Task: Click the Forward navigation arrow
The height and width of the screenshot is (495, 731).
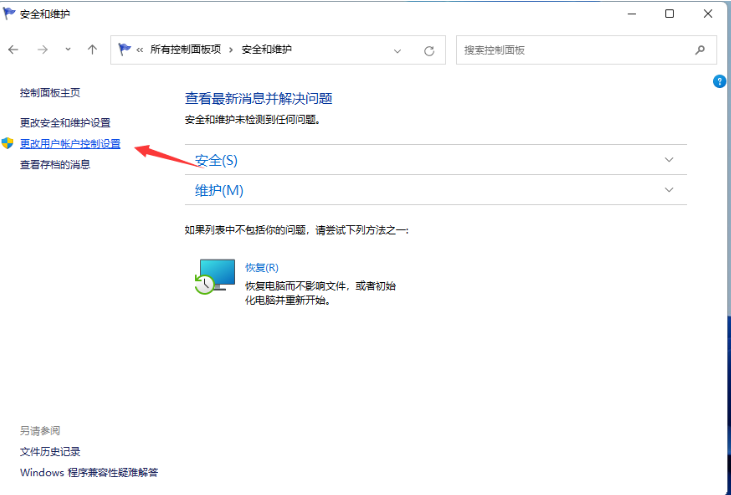Action: coord(43,50)
